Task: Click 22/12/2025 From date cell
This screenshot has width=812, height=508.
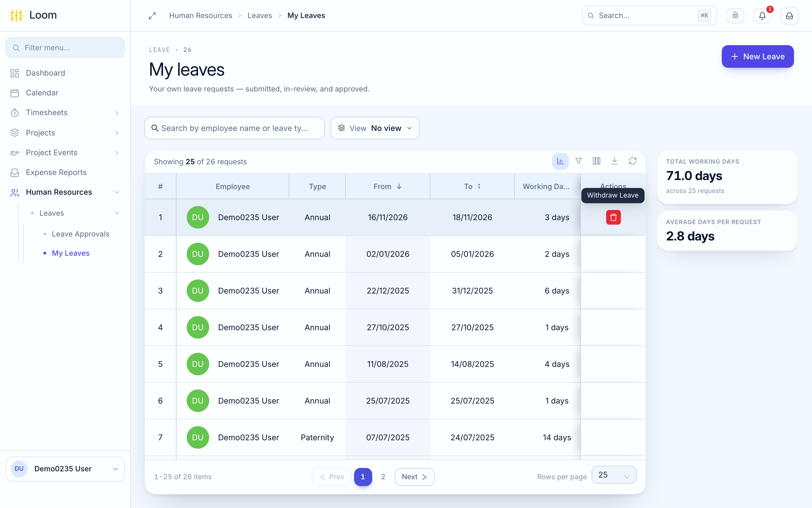Action: click(x=388, y=291)
